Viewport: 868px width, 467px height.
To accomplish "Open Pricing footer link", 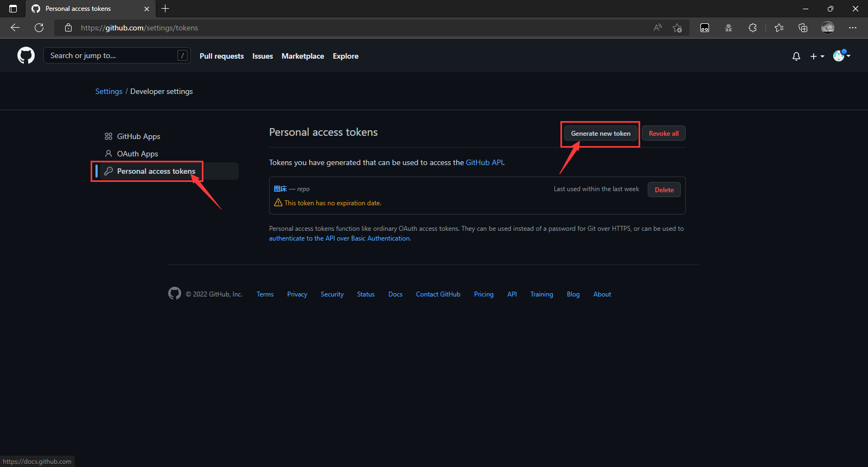I will tap(484, 294).
